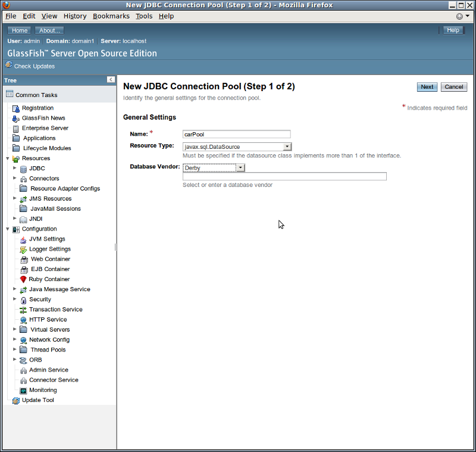Image resolution: width=476 pixels, height=452 pixels.
Task: Click the Resources node icon
Action: point(16,158)
